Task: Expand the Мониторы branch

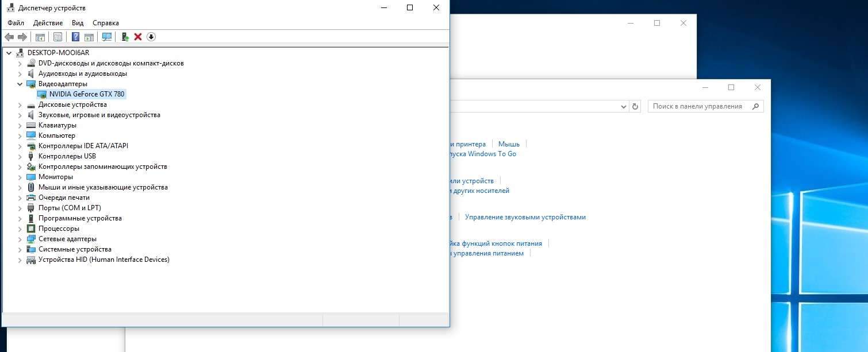Action: pos(20,177)
